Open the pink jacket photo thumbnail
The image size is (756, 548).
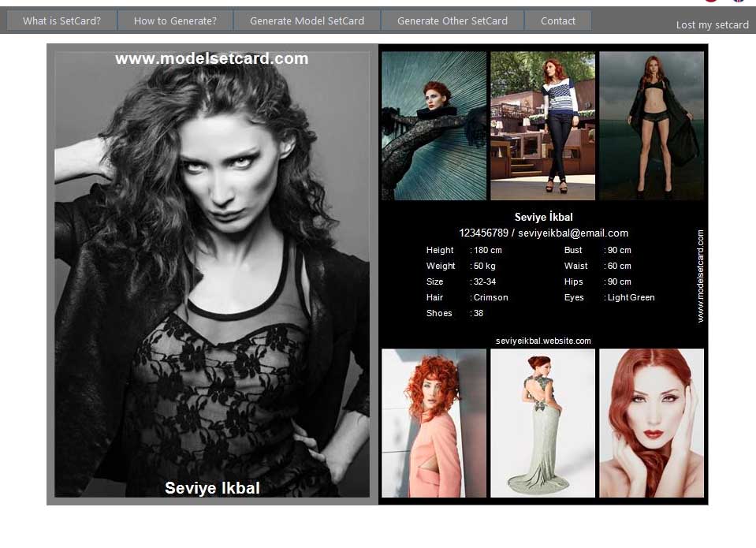tap(434, 423)
